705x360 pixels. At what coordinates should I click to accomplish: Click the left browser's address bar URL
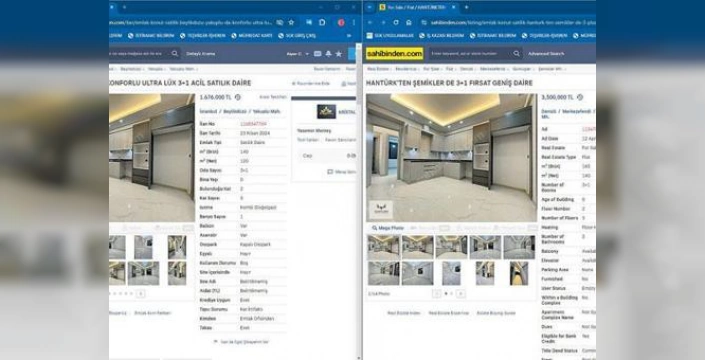click(191, 22)
